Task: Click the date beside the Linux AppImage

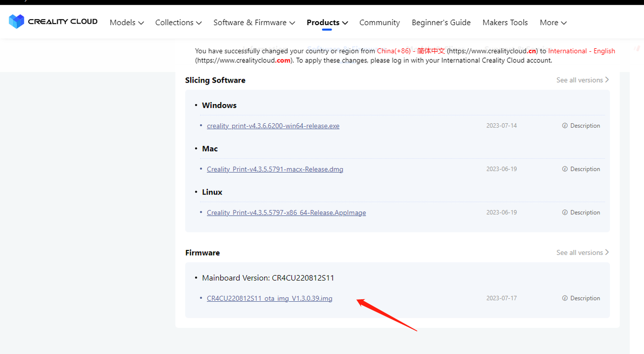Action: click(x=502, y=213)
